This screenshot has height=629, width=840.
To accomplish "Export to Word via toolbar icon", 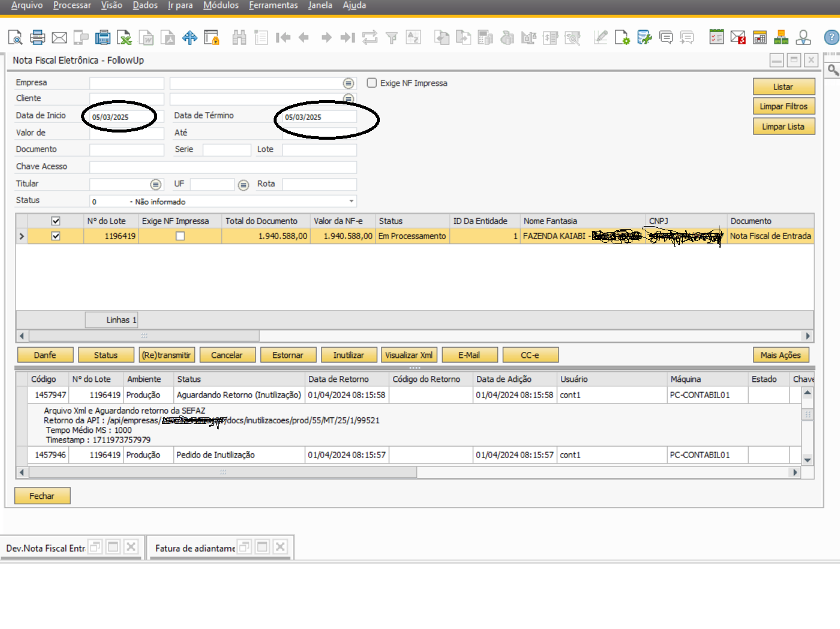I will pos(146,38).
